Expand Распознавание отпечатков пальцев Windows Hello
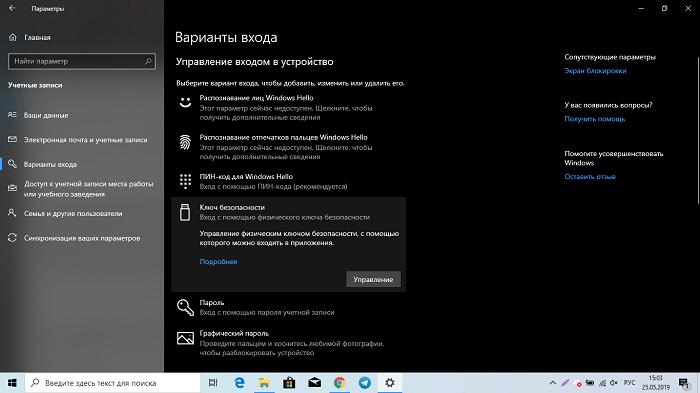 pos(288,146)
